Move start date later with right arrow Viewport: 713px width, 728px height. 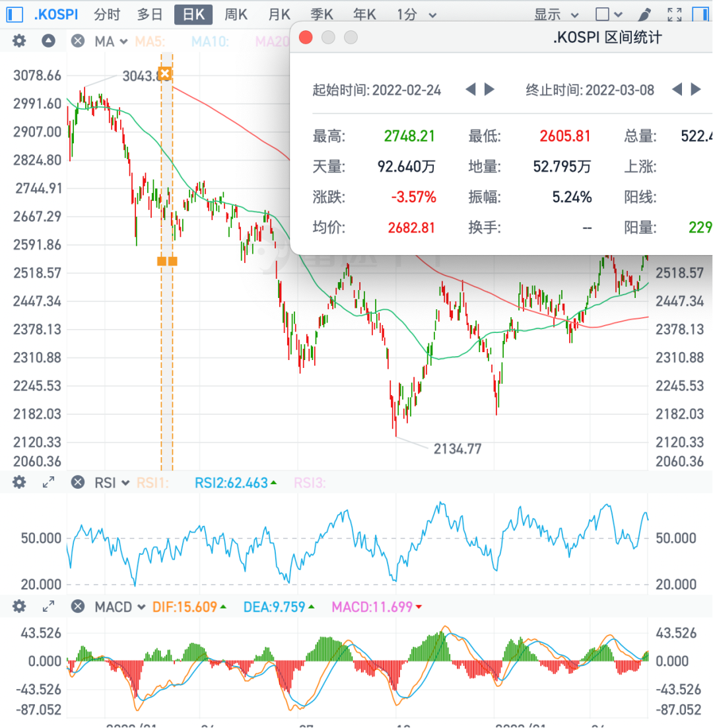click(x=489, y=89)
